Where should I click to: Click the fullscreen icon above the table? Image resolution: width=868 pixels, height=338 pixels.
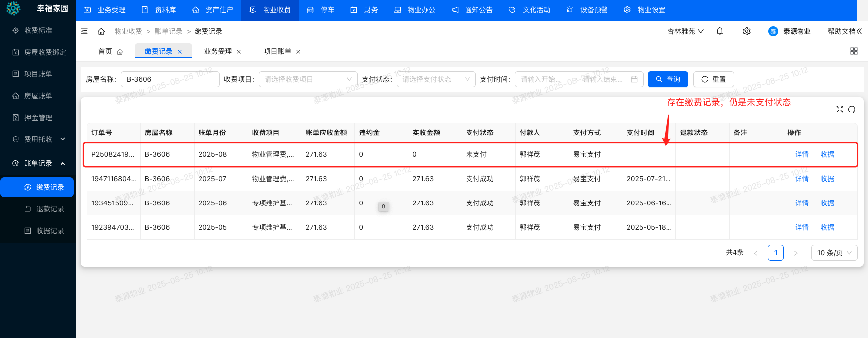(x=839, y=109)
